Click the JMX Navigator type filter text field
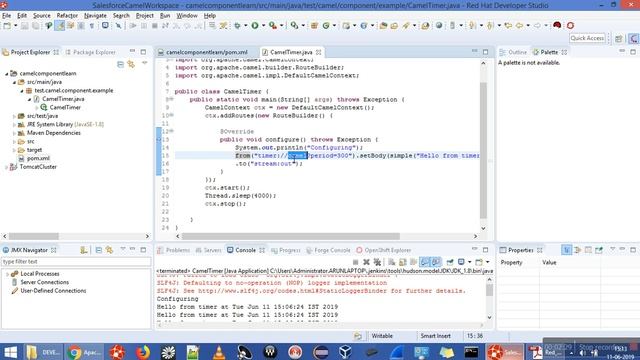 point(76,262)
